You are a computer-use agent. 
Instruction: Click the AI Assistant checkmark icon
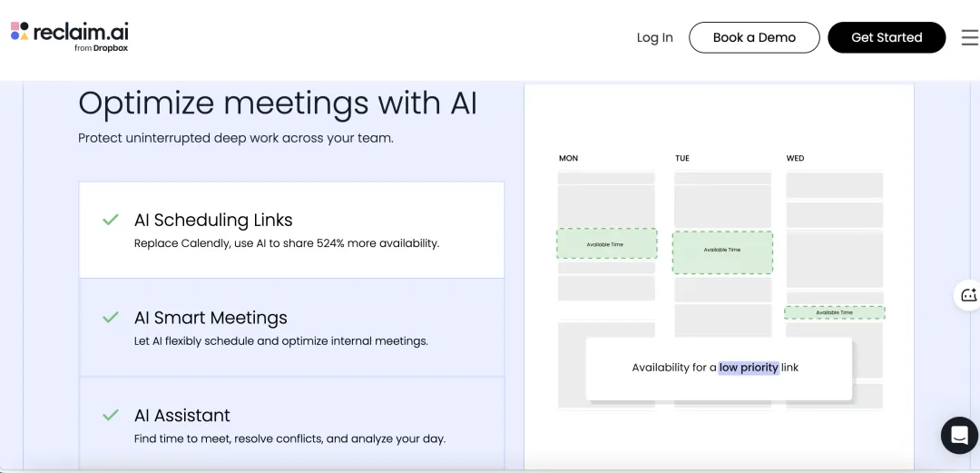point(111,415)
